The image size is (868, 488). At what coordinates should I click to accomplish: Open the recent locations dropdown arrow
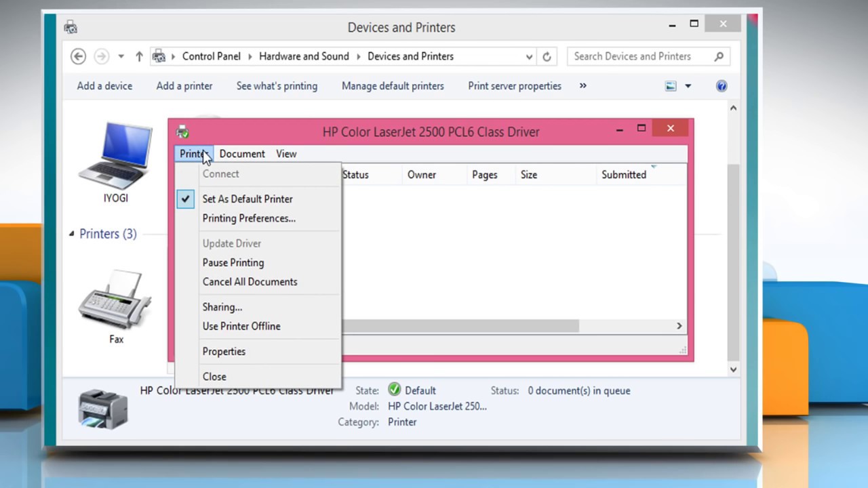121,57
